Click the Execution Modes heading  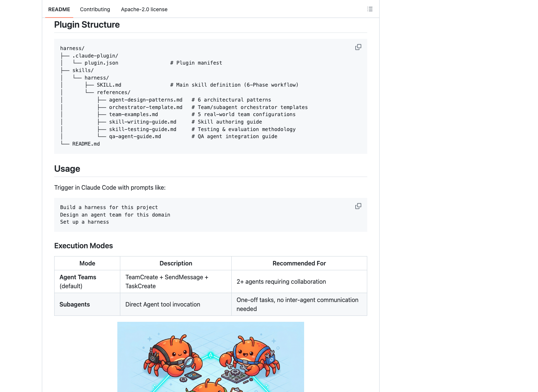click(x=84, y=246)
